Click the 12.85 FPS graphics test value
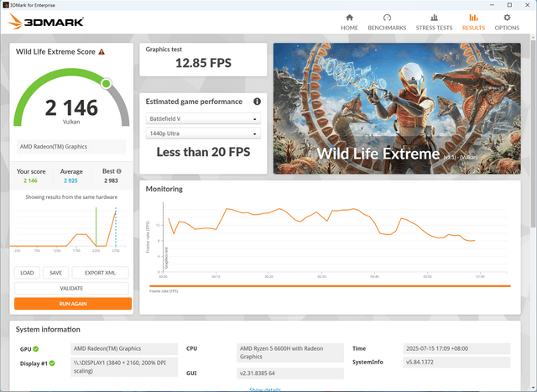 [203, 63]
